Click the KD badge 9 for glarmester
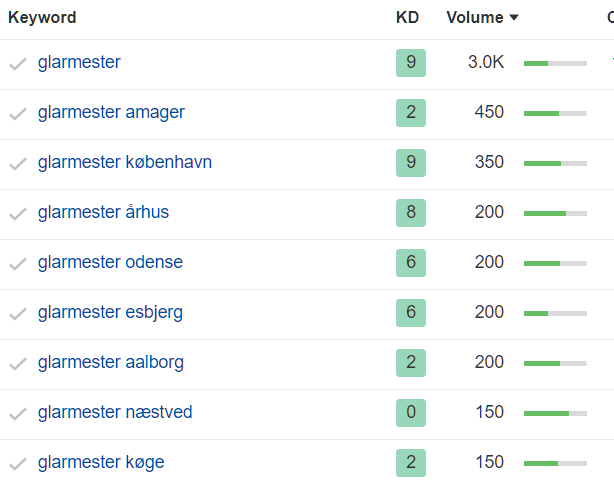 410,63
